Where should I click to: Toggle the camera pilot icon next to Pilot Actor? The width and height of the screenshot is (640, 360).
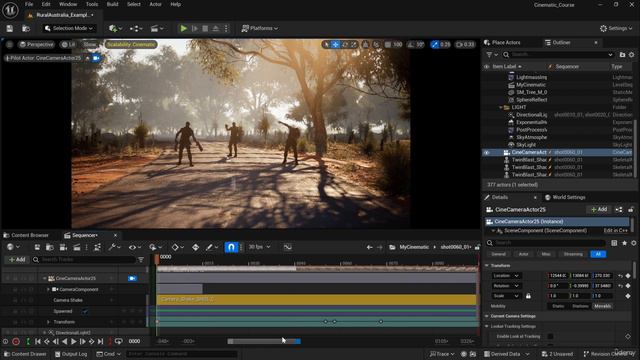[96, 58]
